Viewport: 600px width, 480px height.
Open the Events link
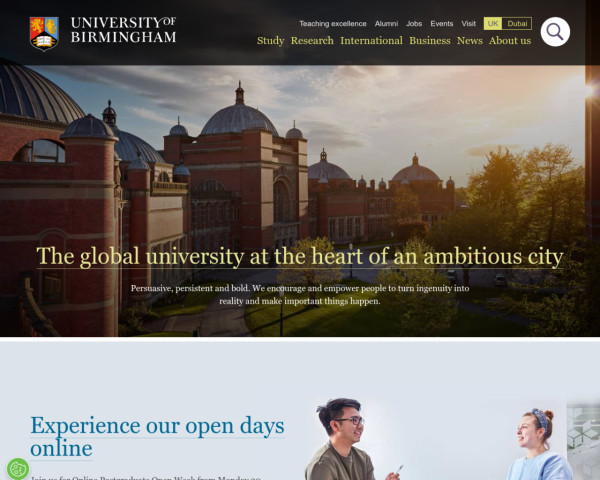[x=442, y=24]
